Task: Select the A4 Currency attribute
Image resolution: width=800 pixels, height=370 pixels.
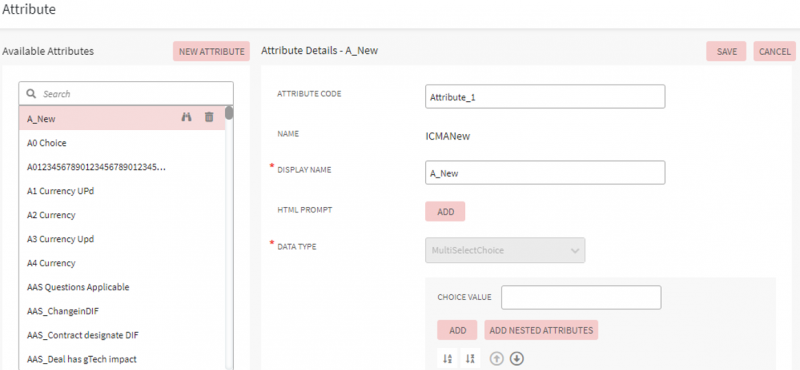Action: pos(122,263)
